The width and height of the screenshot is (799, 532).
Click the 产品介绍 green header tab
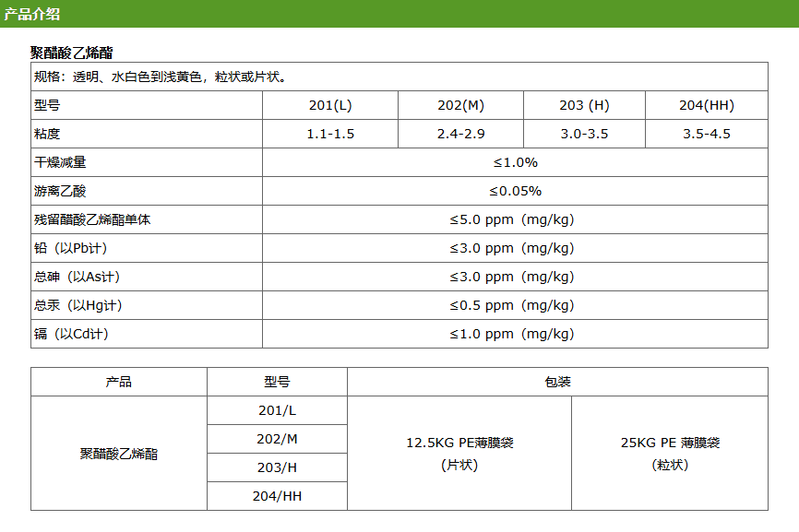point(33,14)
